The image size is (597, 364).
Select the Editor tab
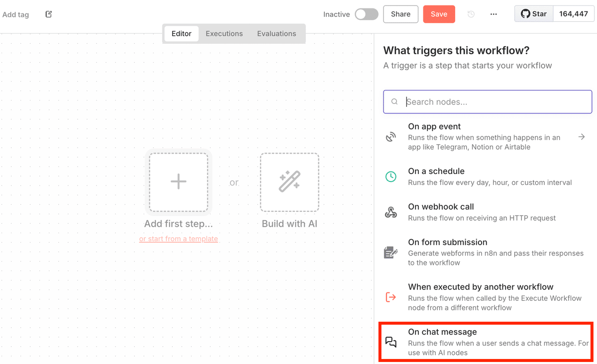182,34
